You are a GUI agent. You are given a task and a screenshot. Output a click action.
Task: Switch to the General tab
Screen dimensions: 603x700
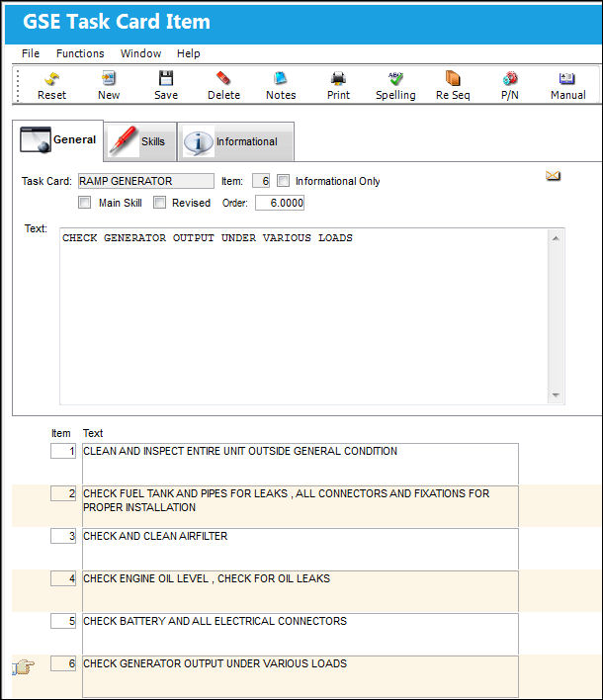58,140
